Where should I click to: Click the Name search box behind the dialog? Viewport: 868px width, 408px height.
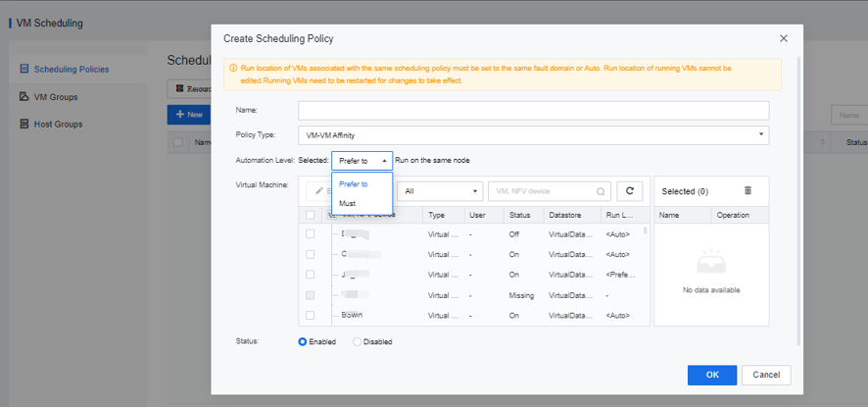(x=849, y=116)
